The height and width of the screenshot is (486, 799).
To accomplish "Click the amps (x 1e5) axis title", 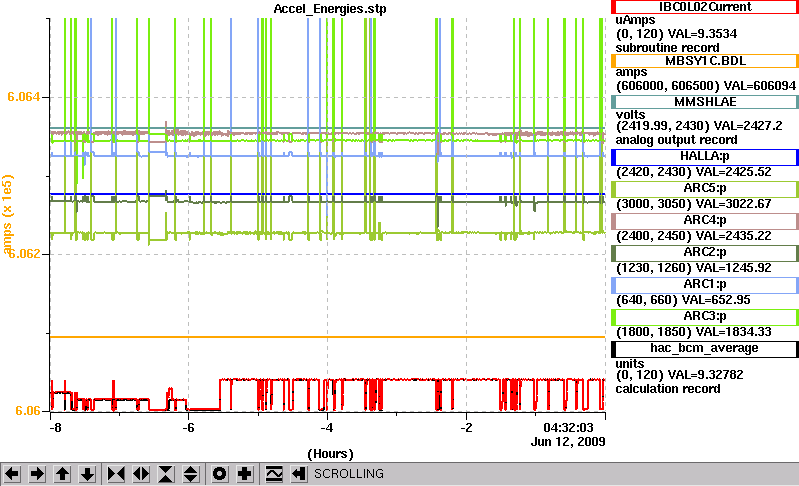I will 7,214.
